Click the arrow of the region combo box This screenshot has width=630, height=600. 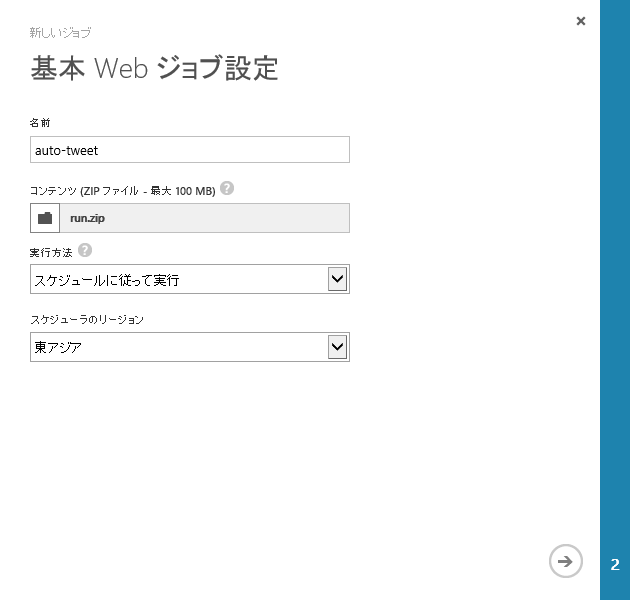point(338,347)
